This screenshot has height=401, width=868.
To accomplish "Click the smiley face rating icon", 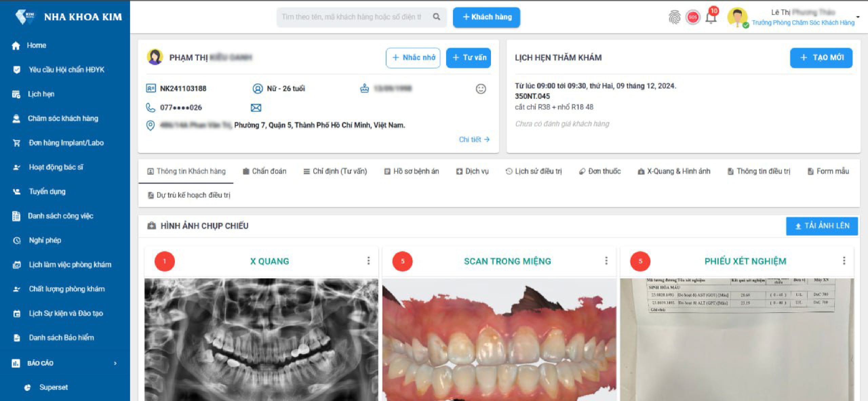I will tap(481, 89).
